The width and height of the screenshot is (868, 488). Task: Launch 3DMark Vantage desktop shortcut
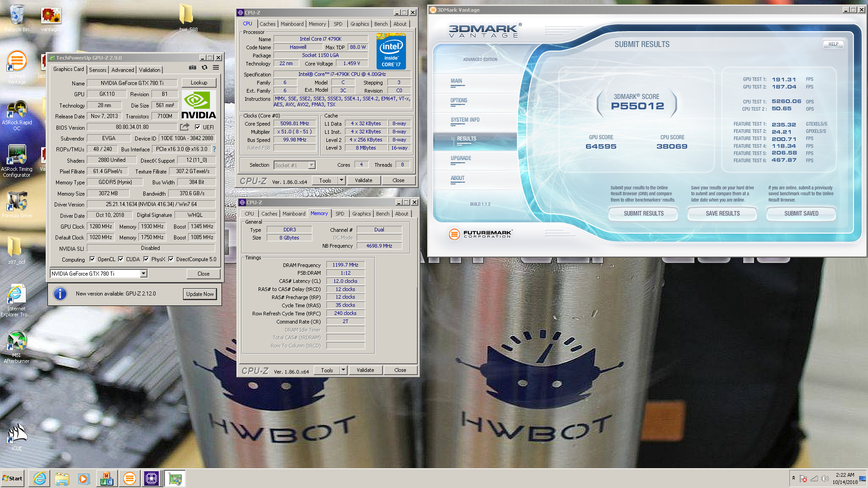pyautogui.click(x=17, y=67)
